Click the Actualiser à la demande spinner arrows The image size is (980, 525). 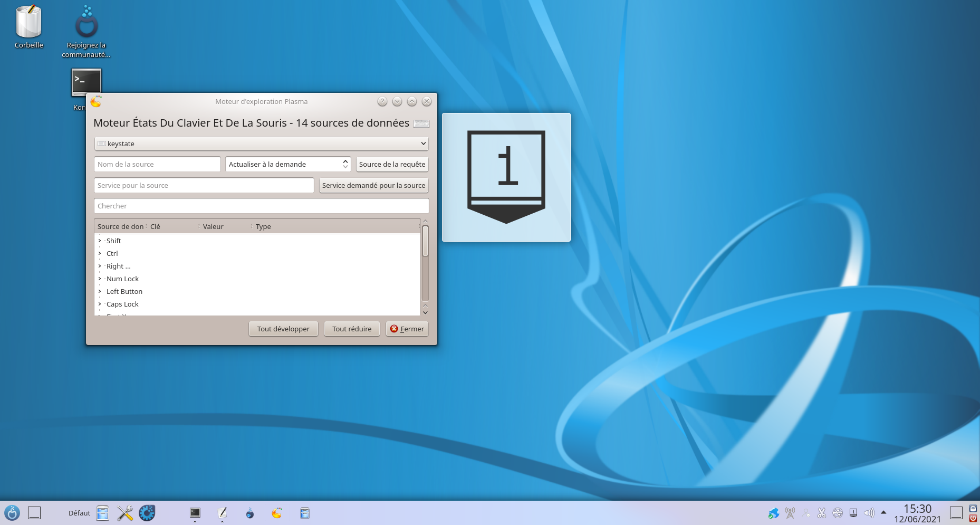pyautogui.click(x=345, y=164)
